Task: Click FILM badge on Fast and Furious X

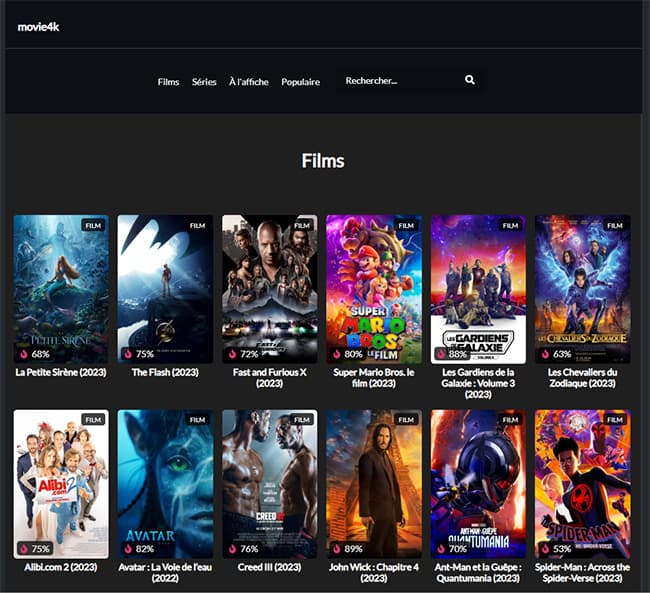Action: 302,226
